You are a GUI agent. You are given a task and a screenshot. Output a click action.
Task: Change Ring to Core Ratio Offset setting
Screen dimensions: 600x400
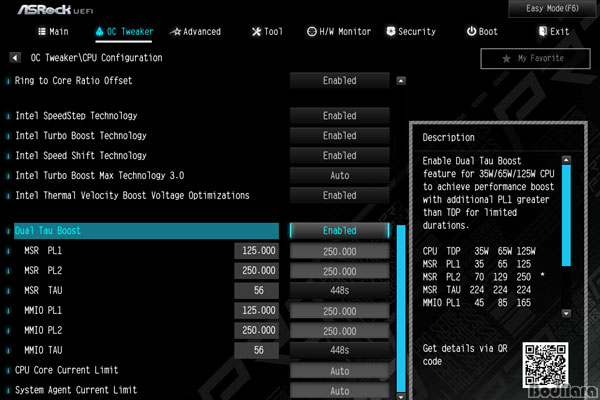pos(339,81)
